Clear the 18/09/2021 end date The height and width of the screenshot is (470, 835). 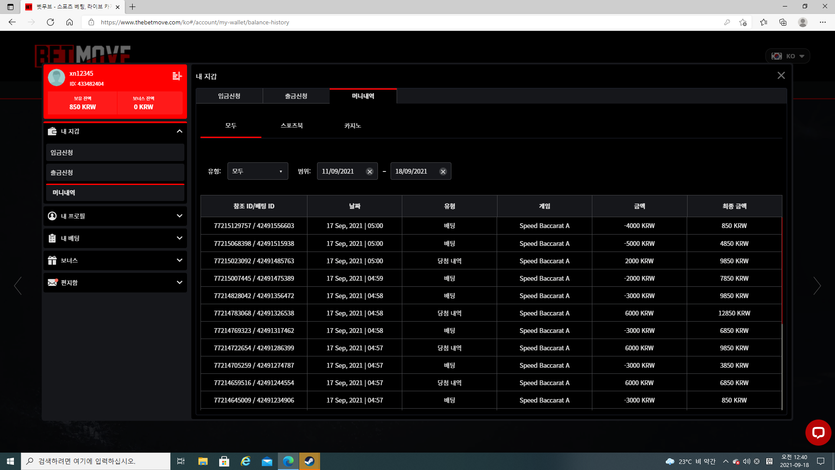[x=443, y=171]
